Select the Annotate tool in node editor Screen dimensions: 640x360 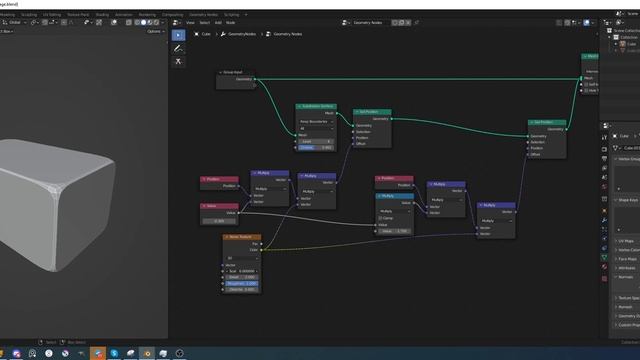pyautogui.click(x=178, y=48)
